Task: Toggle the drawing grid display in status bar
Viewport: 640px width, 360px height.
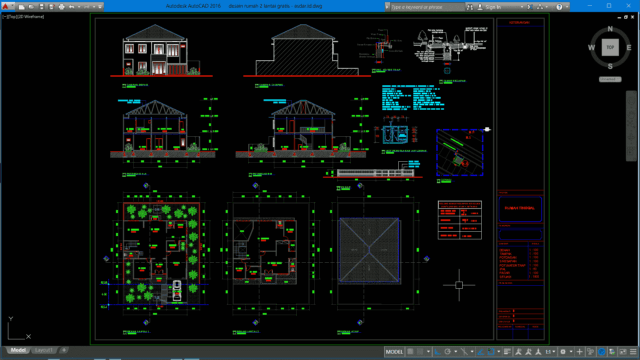Action: click(410, 352)
